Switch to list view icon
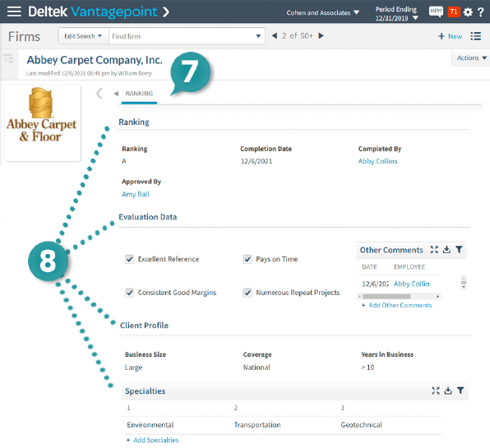 click(x=476, y=36)
